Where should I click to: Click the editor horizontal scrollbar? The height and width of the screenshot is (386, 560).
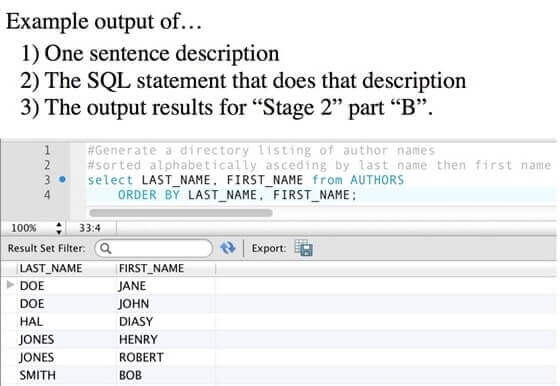(181, 213)
